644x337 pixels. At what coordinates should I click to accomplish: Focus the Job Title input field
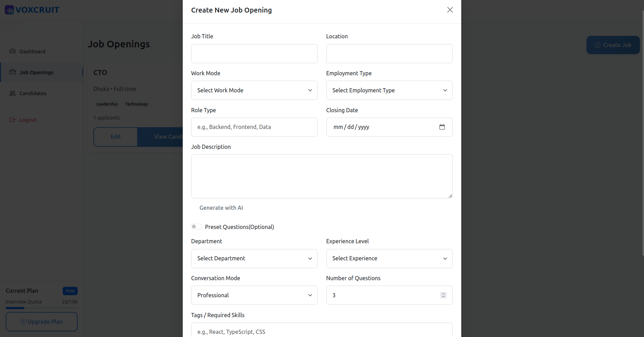pyautogui.click(x=254, y=54)
